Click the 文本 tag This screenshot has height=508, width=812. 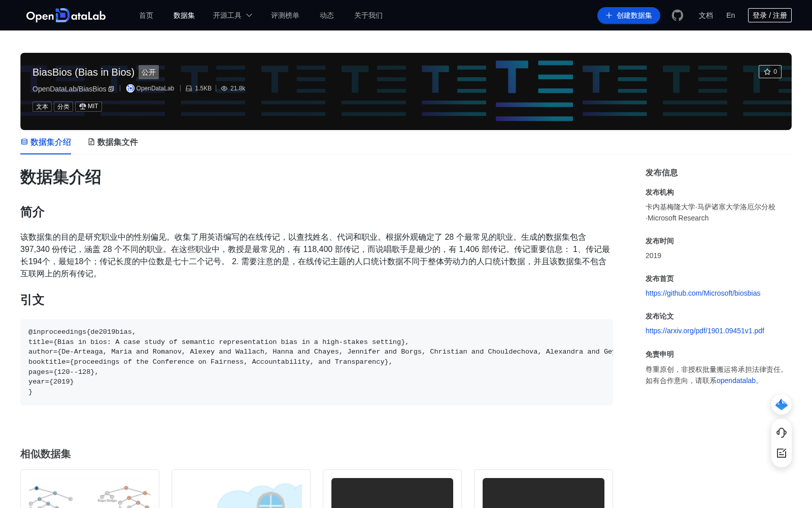[x=42, y=107]
